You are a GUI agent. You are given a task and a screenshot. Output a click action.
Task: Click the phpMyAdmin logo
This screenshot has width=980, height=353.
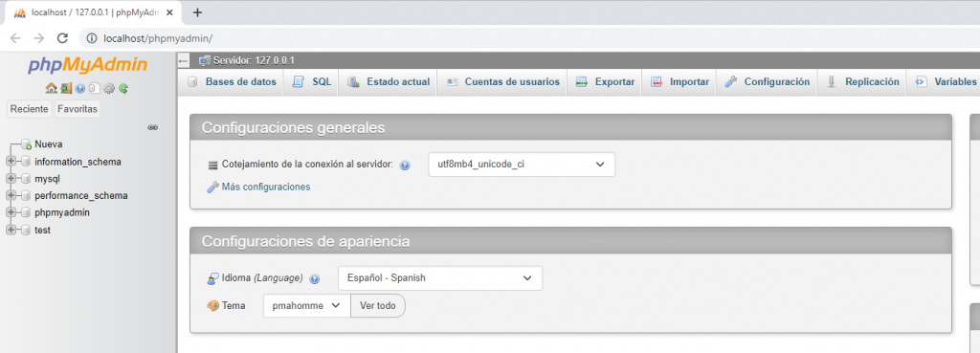point(87,65)
